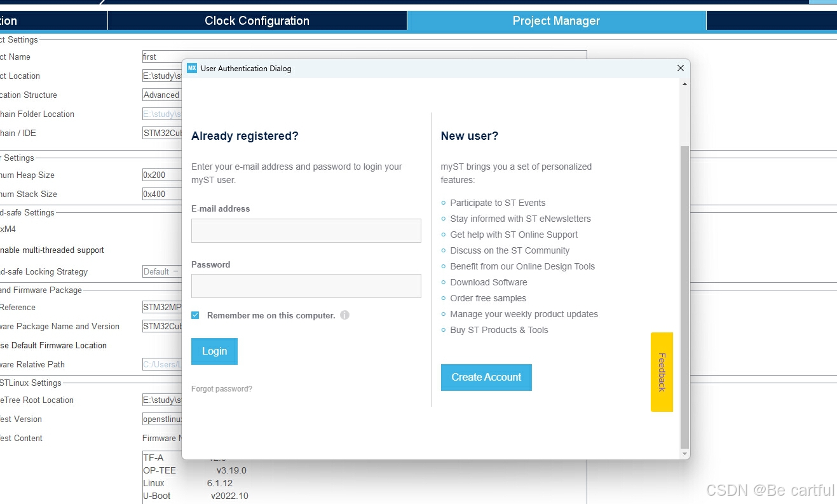The height and width of the screenshot is (504, 837).
Task: Click the MX logo icon in dialog title
Action: 192,68
